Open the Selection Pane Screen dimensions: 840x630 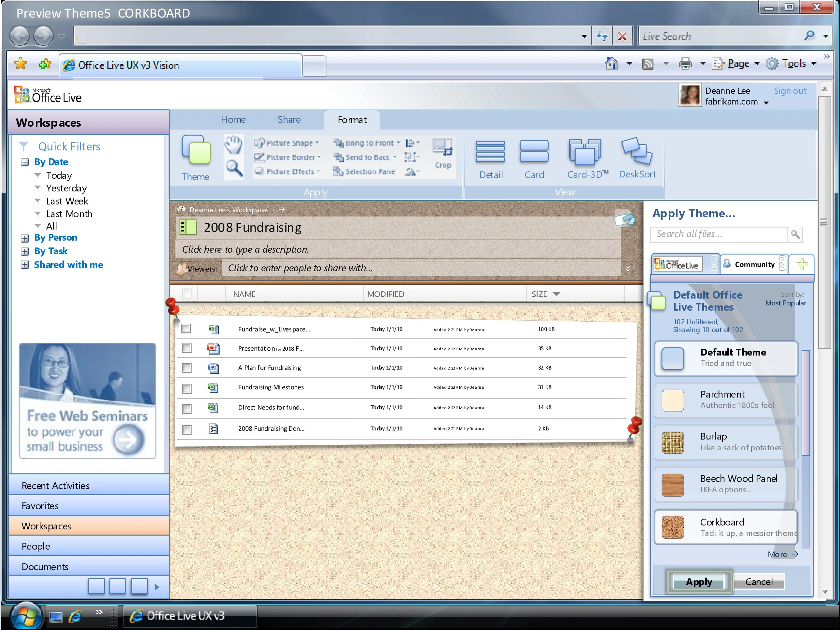364,172
